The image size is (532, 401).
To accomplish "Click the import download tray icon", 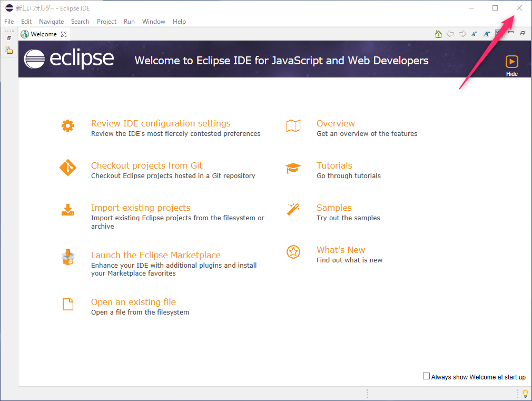I will coord(68,210).
